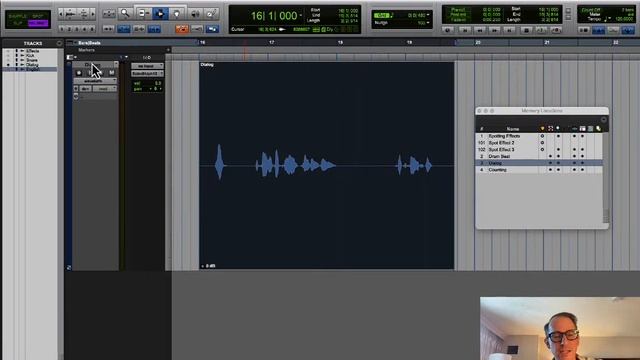This screenshot has width=640, height=360.
Task: Click the Go to End transport button
Action: pos(509,30)
